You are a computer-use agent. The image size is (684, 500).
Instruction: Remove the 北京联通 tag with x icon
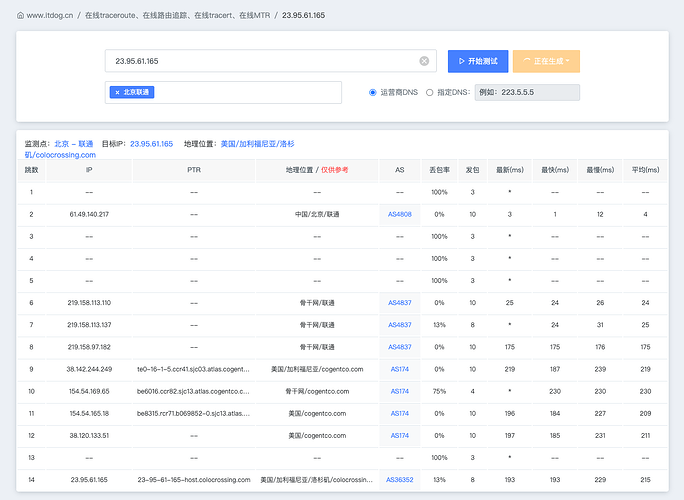pyautogui.click(x=117, y=92)
